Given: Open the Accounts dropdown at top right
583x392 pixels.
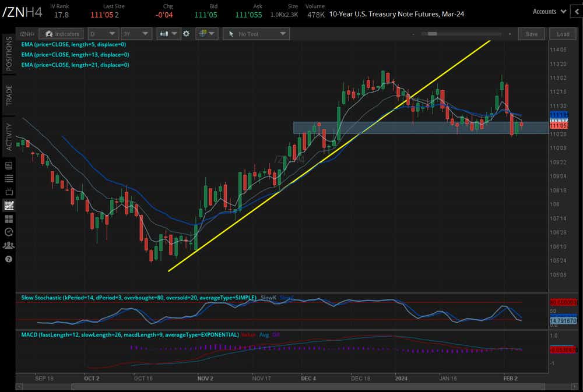Looking at the screenshot, I should click(x=549, y=10).
